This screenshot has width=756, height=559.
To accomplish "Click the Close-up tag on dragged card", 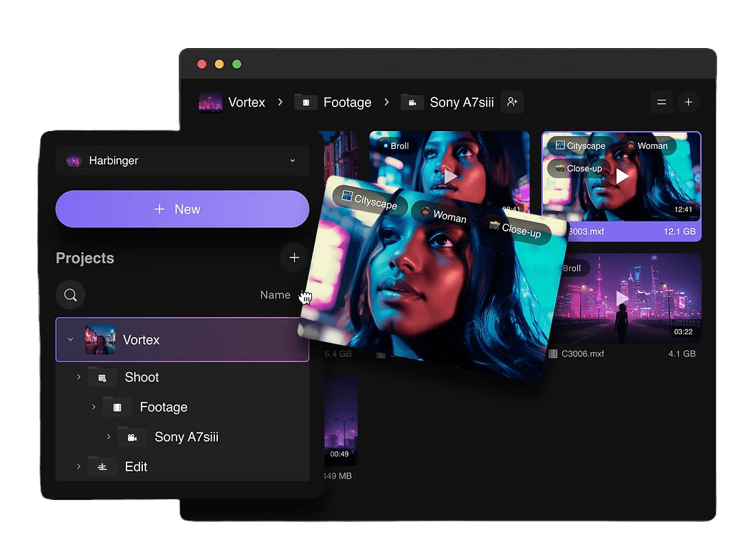I will tap(516, 230).
